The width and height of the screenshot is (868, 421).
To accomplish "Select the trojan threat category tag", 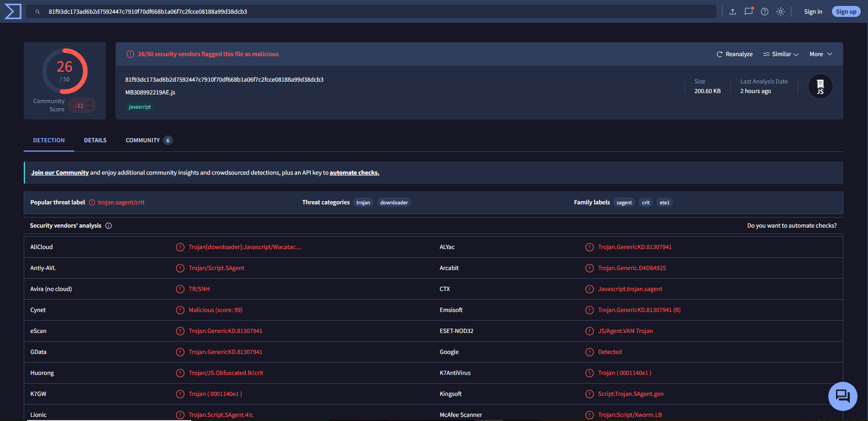I will (x=363, y=203).
